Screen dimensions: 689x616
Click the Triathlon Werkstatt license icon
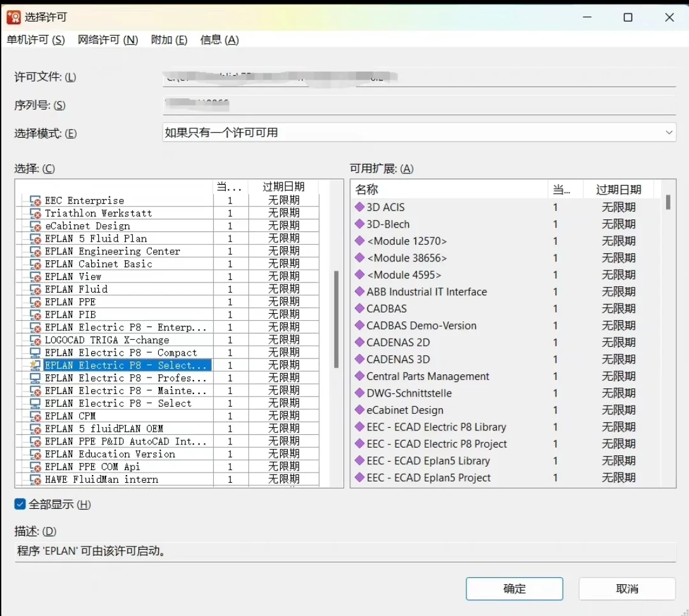pos(35,213)
